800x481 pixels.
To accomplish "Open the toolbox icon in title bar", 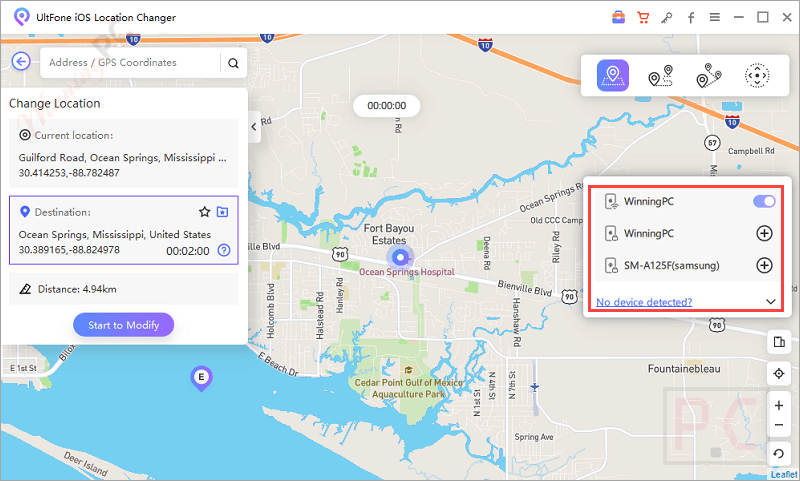I will tap(618, 17).
